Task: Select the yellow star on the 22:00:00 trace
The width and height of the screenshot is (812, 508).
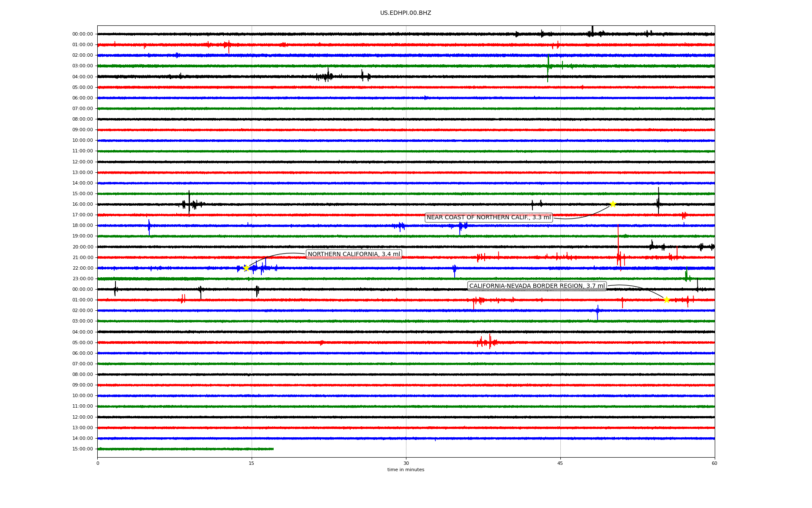Action: point(246,268)
